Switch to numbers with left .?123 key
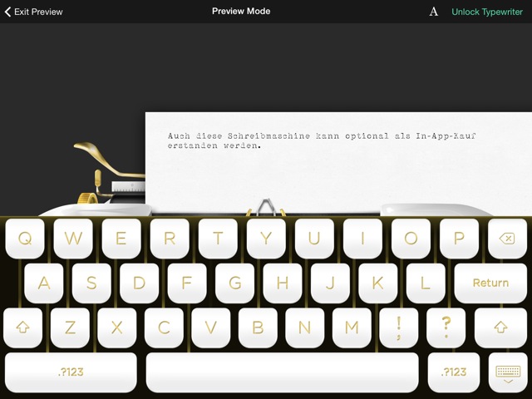This screenshot has height=399, width=532. coord(71,372)
